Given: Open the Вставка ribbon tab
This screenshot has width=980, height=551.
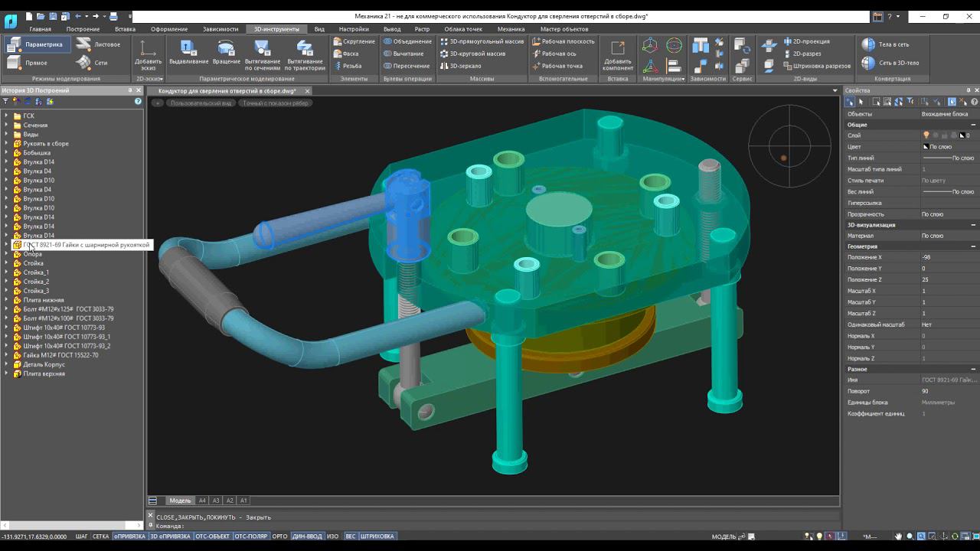Looking at the screenshot, I should click(125, 29).
